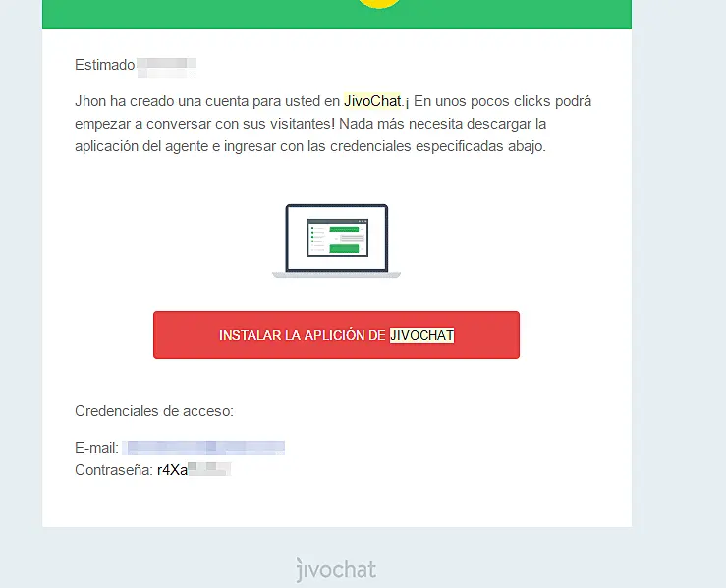
Task: Click the password text r4Xa
Action: pyautogui.click(x=172, y=470)
